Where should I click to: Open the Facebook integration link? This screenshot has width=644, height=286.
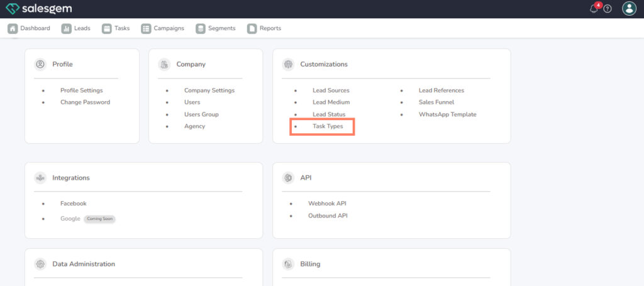click(x=73, y=204)
